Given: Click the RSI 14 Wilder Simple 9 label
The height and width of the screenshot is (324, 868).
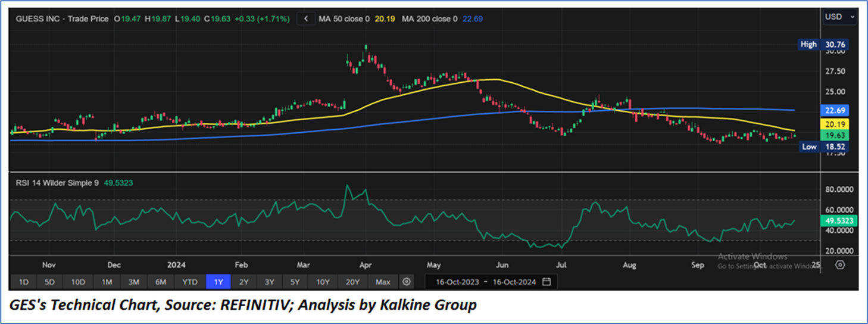Looking at the screenshot, I should [58, 183].
